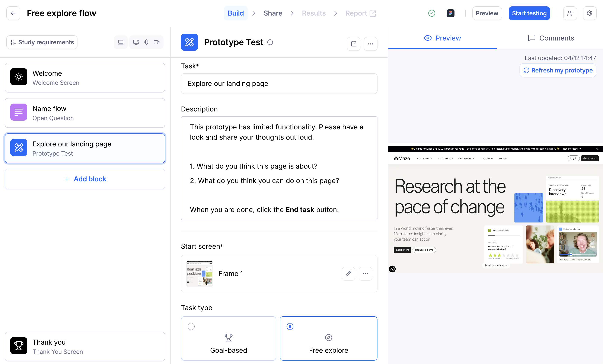This screenshot has width=603, height=364.
Task: Select the Name flow open question block
Action: pyautogui.click(x=85, y=113)
